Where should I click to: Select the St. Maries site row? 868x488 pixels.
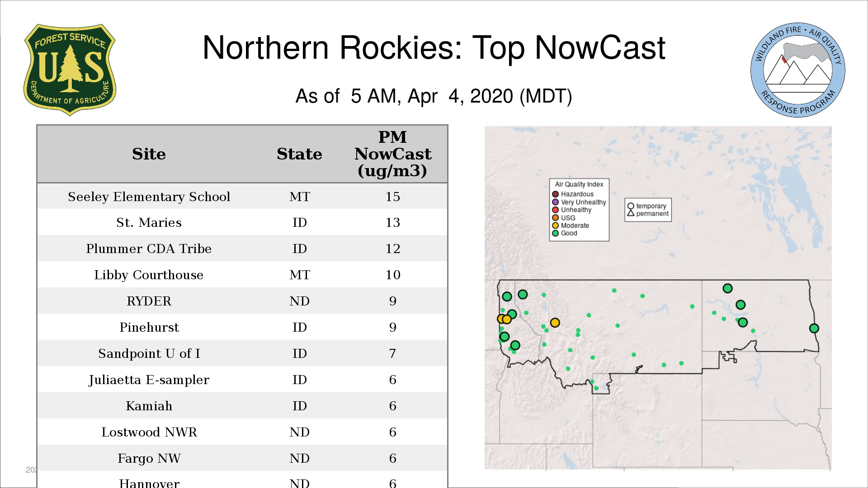point(149,222)
